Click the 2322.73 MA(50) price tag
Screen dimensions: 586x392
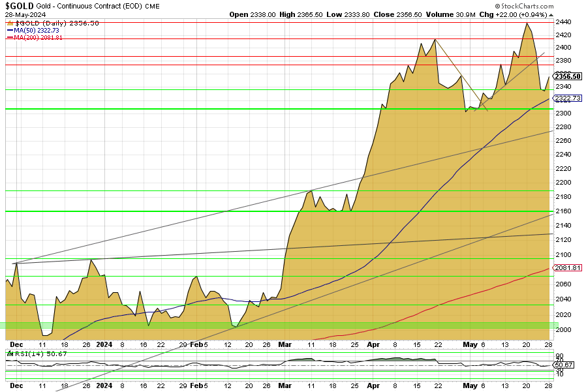(x=568, y=98)
